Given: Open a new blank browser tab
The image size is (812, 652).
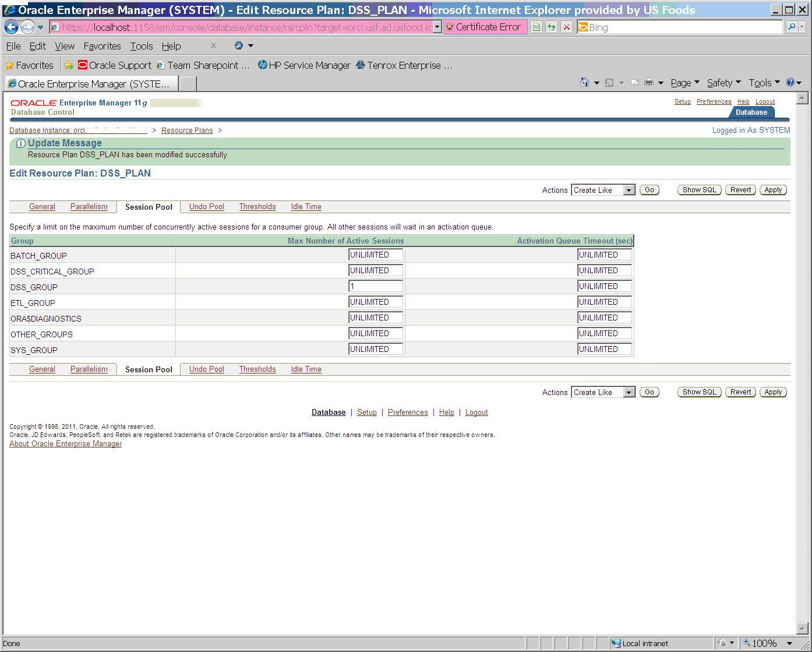Looking at the screenshot, I should tap(188, 84).
